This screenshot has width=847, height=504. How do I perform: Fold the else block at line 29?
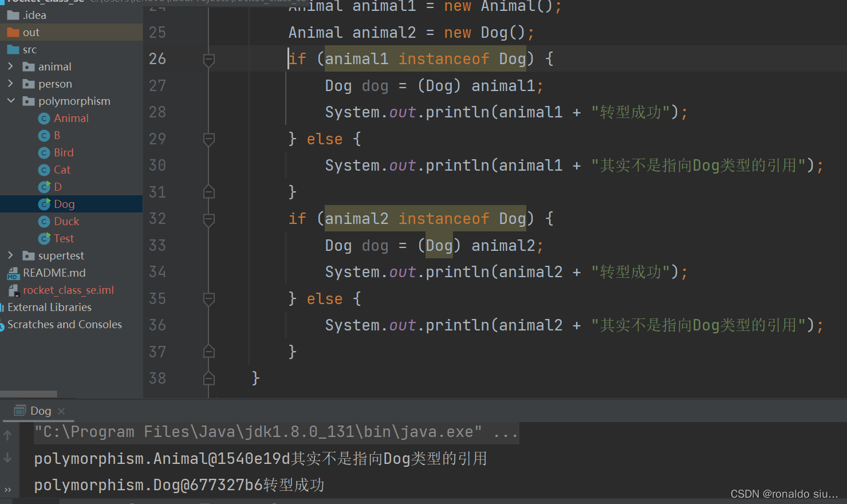(x=209, y=139)
